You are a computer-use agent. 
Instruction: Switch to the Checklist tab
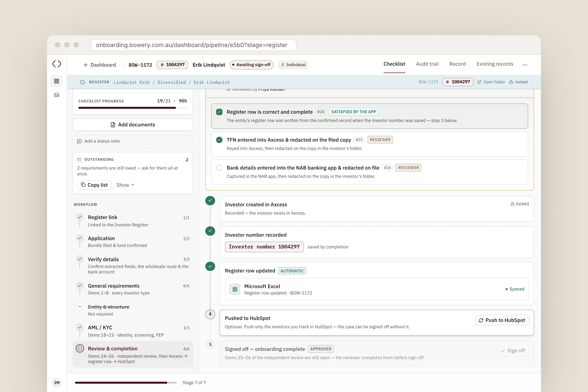coord(394,64)
